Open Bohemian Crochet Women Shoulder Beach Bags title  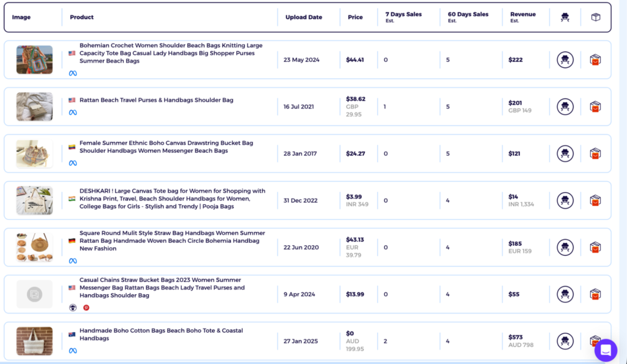click(171, 53)
